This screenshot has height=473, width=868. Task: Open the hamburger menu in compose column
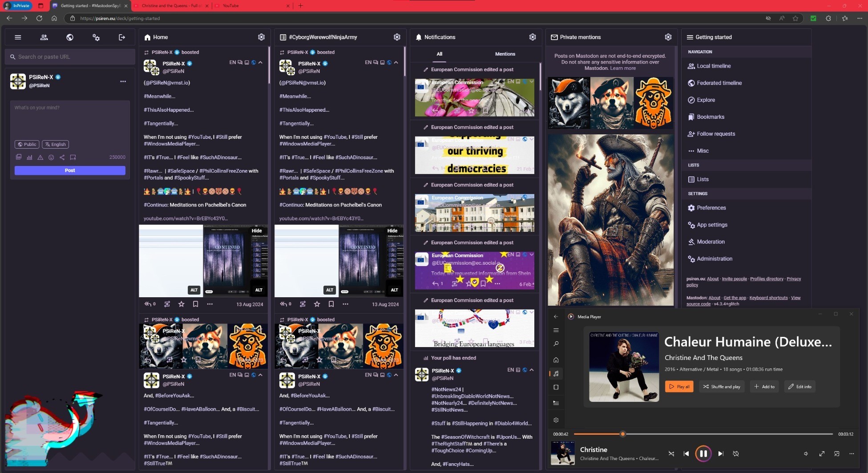pyautogui.click(x=18, y=37)
